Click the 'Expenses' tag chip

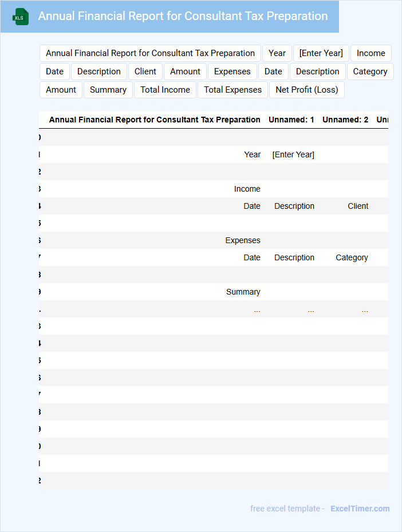coord(232,72)
